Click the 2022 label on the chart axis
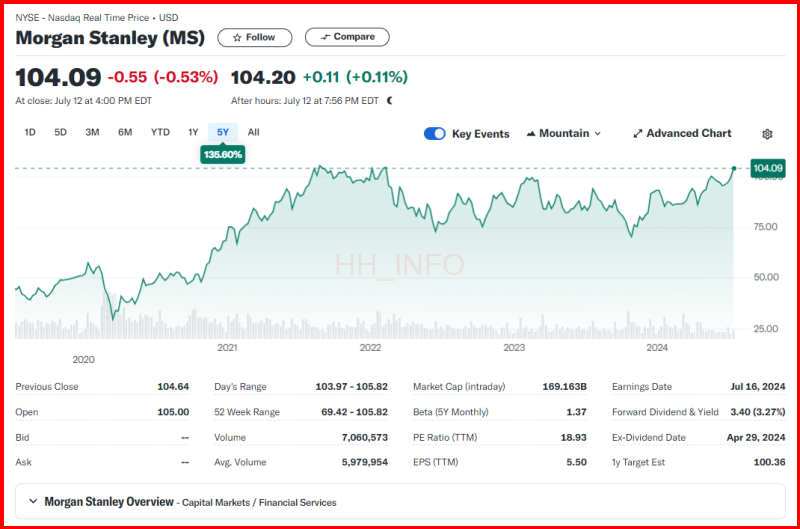The height and width of the screenshot is (529, 800). pos(370,348)
